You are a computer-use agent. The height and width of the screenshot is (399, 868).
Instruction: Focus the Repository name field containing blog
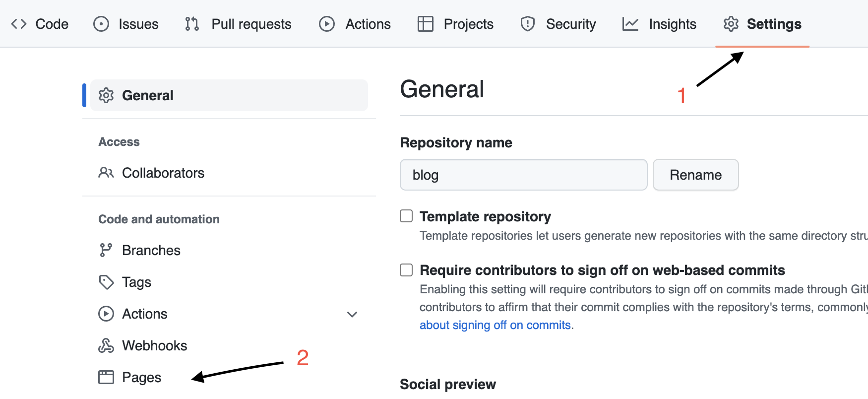point(524,175)
